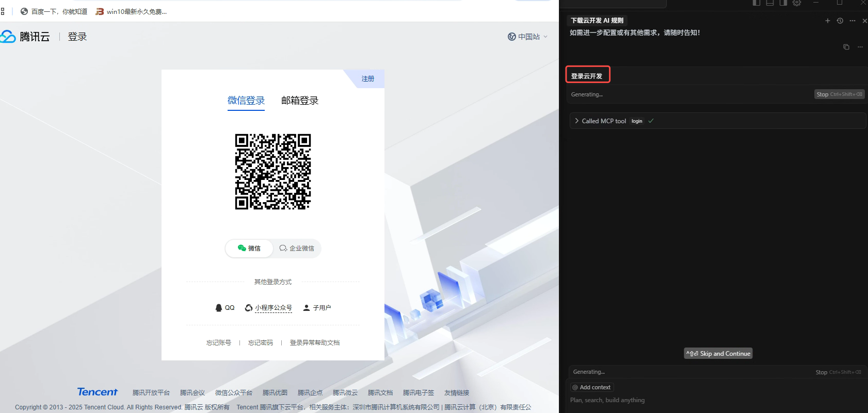
Task: Click the browser apps grid icon
Action: coord(3,11)
